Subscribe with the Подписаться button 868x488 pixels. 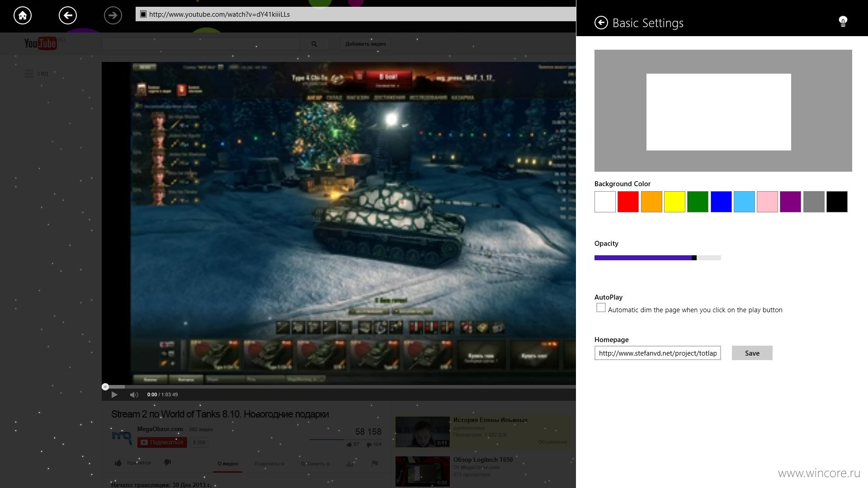pyautogui.click(x=162, y=442)
